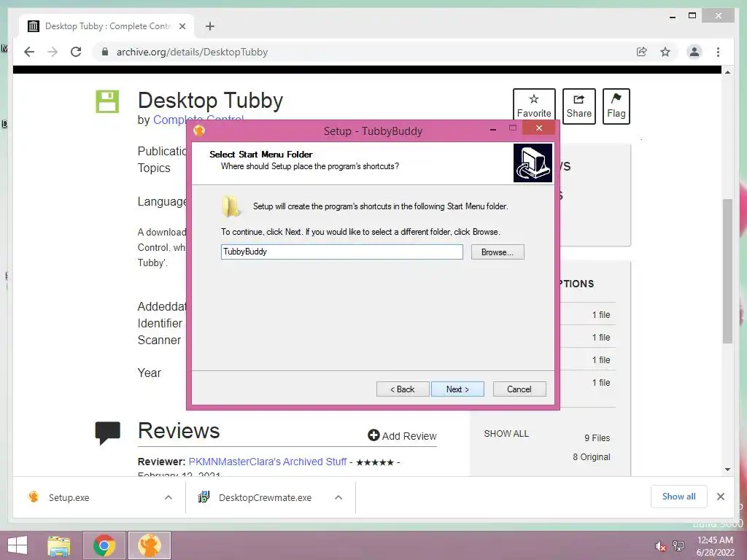Open the Chrome profile avatar
The height and width of the screenshot is (560, 747).
pyautogui.click(x=694, y=52)
